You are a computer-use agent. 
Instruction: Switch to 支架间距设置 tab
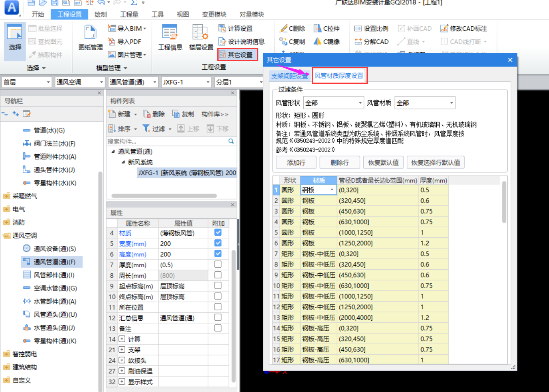(290, 76)
